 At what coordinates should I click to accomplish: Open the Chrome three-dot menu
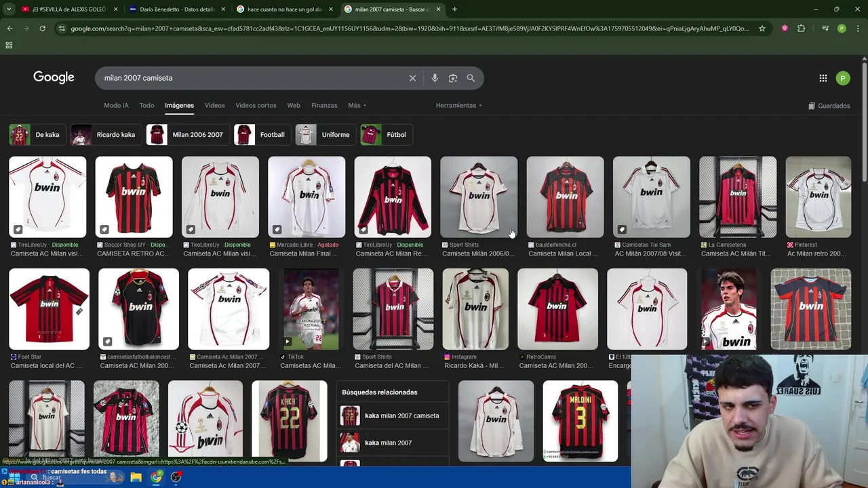856,28
